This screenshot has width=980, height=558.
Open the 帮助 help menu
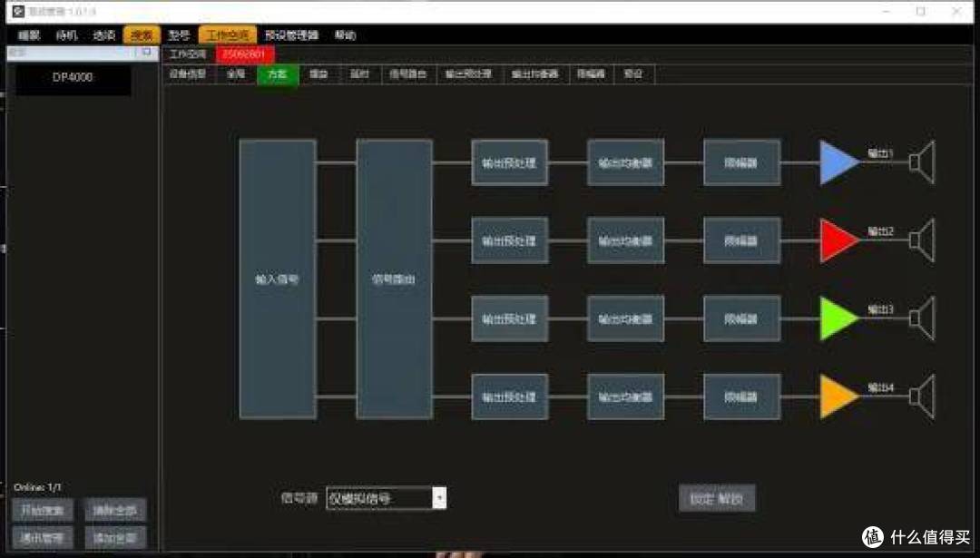[x=345, y=35]
